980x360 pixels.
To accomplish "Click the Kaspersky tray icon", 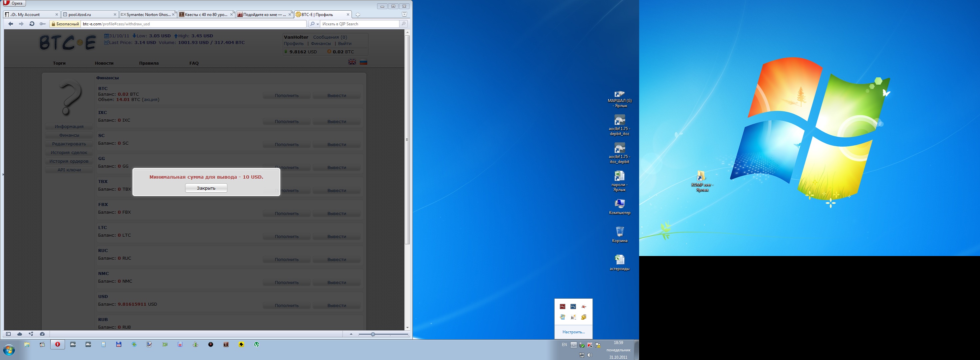I will [x=590, y=345].
